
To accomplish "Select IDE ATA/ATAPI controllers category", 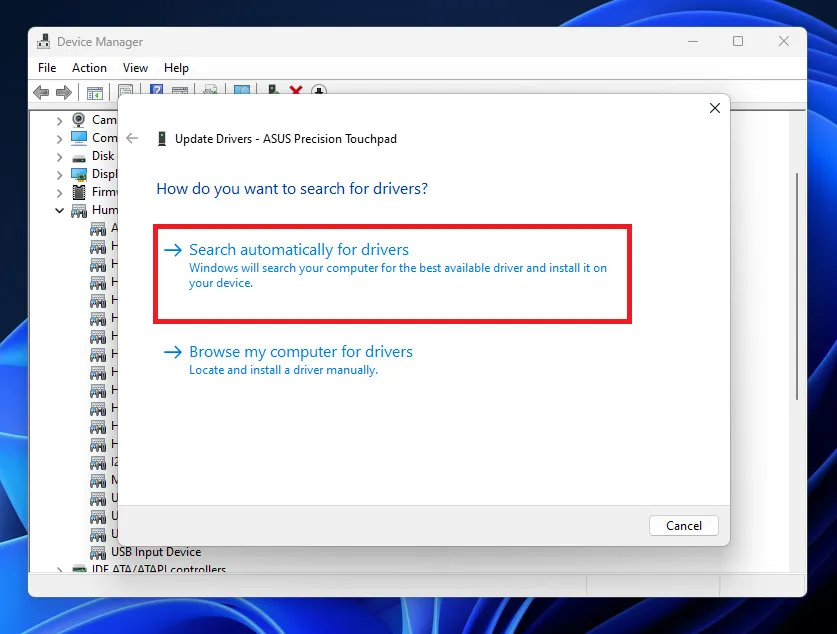I will (159, 568).
